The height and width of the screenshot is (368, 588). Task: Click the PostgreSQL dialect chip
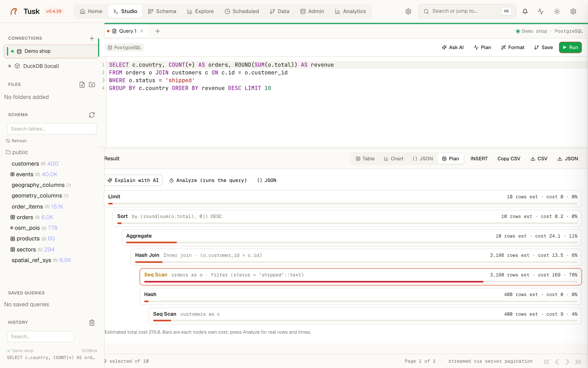pos(125,47)
